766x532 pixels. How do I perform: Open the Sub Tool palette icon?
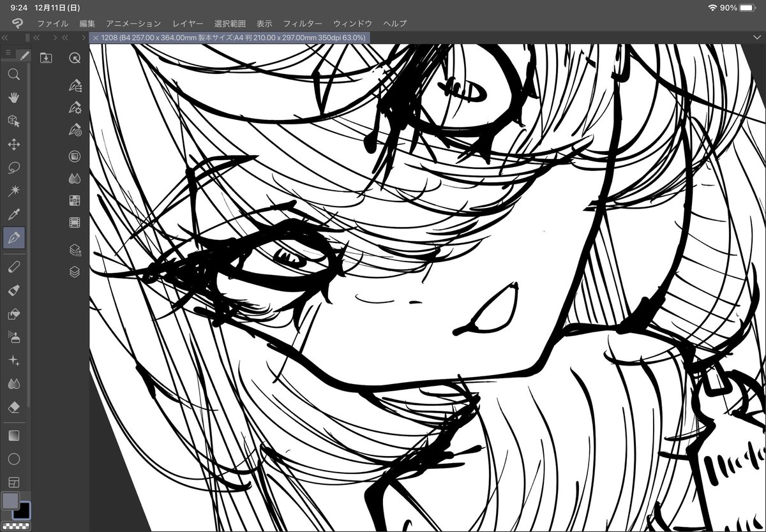(x=75, y=86)
